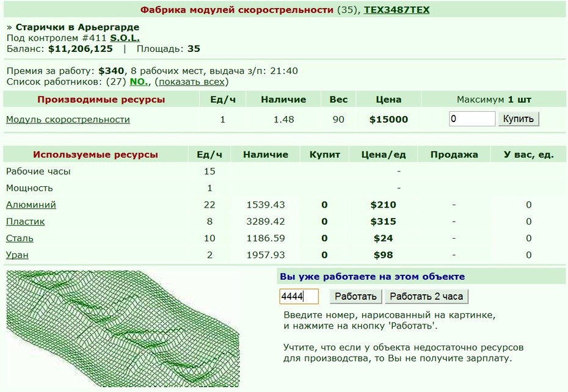Click the module price $15000
This screenshot has width=568, height=392.
tap(388, 120)
